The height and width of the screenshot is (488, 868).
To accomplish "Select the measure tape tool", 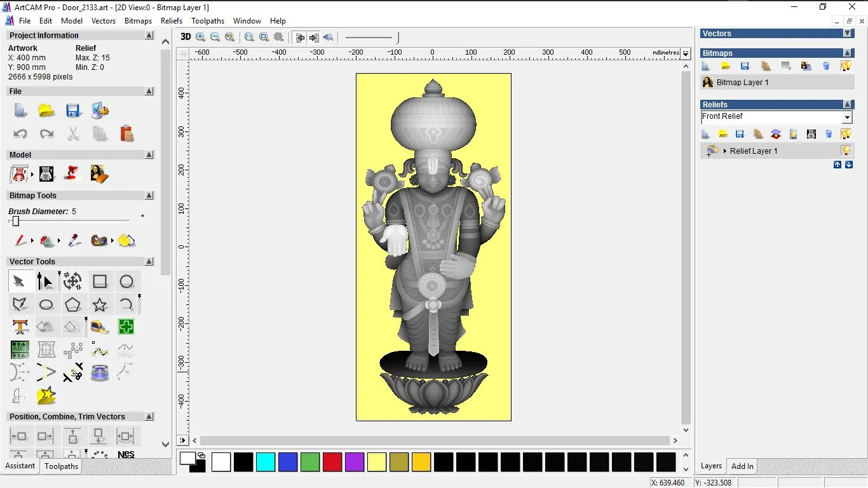I will (100, 327).
